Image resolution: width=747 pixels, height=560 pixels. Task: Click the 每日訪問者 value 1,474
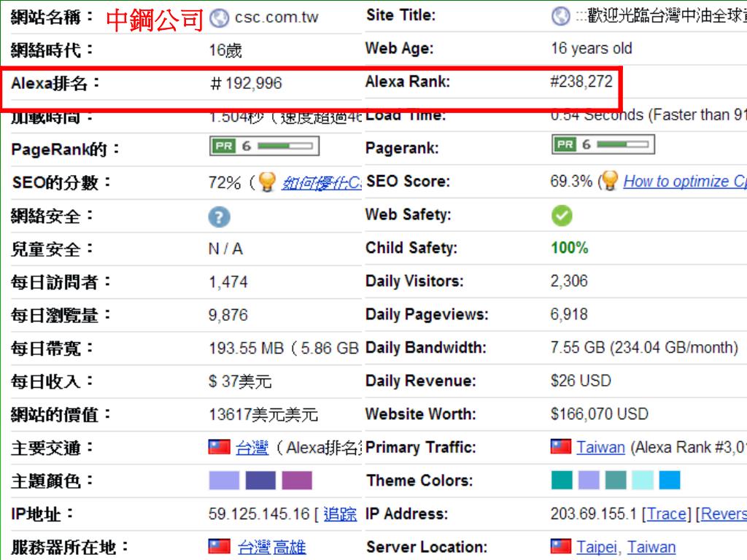[228, 282]
